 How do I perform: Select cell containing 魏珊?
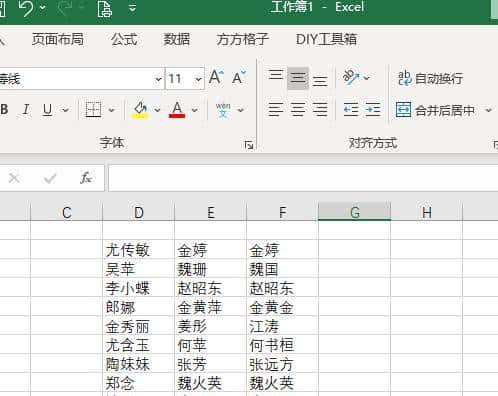pyautogui.click(x=211, y=268)
